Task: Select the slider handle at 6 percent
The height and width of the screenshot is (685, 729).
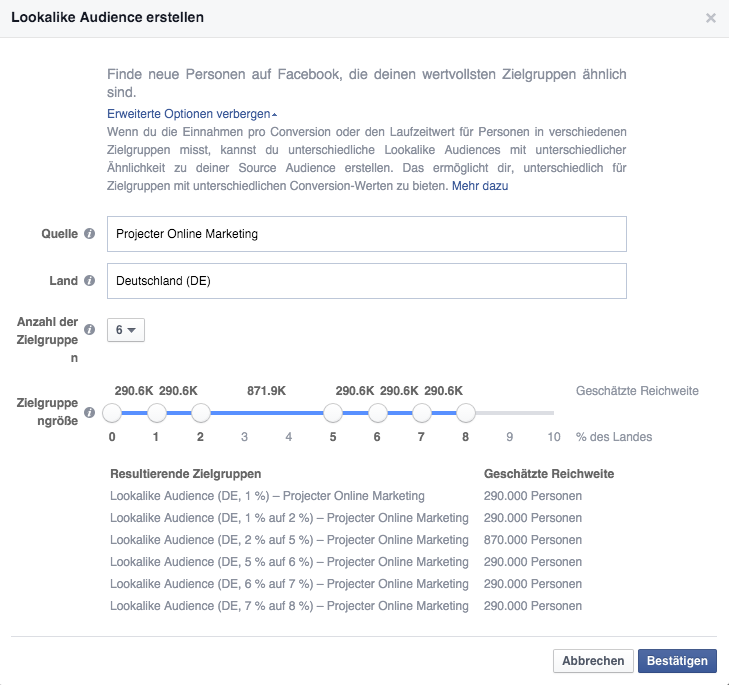Action: point(378,413)
